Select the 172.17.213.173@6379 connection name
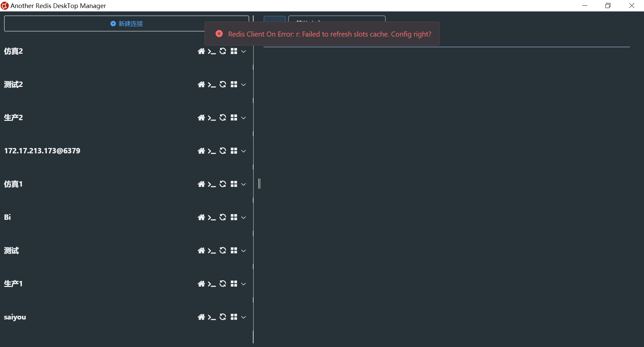This screenshot has width=644, height=347. [x=42, y=151]
